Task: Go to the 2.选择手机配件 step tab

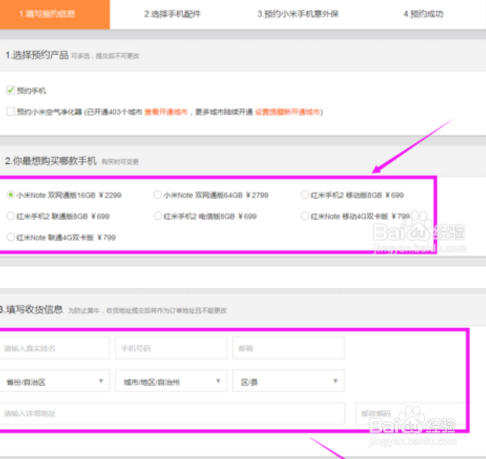Action: pos(172,14)
